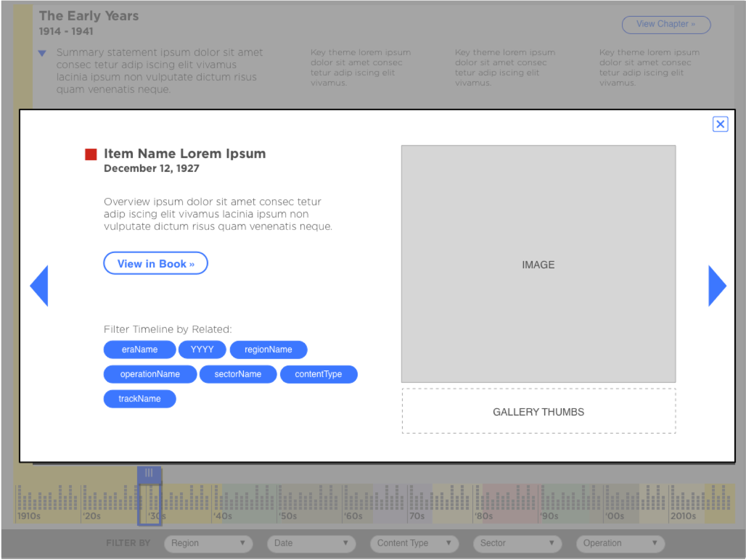This screenshot has width=746, height=560.
Task: Grab the timeline slider handle
Action: pyautogui.click(x=149, y=473)
